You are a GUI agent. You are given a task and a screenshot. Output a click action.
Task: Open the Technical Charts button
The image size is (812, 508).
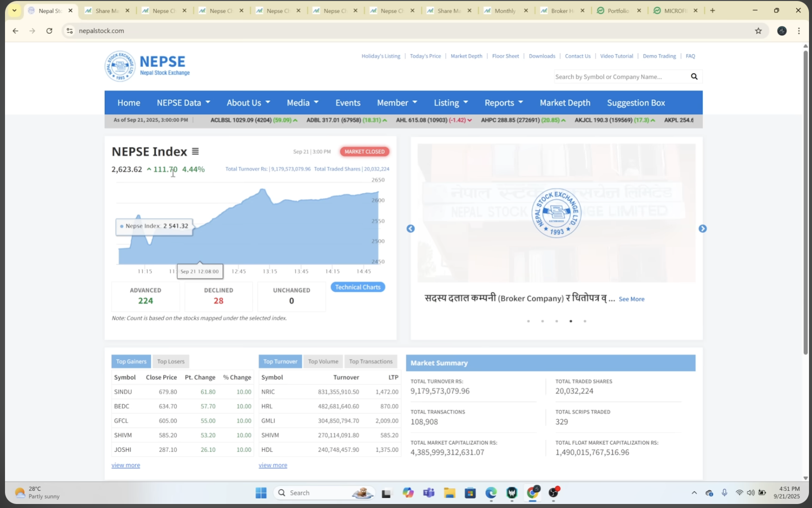click(x=357, y=287)
